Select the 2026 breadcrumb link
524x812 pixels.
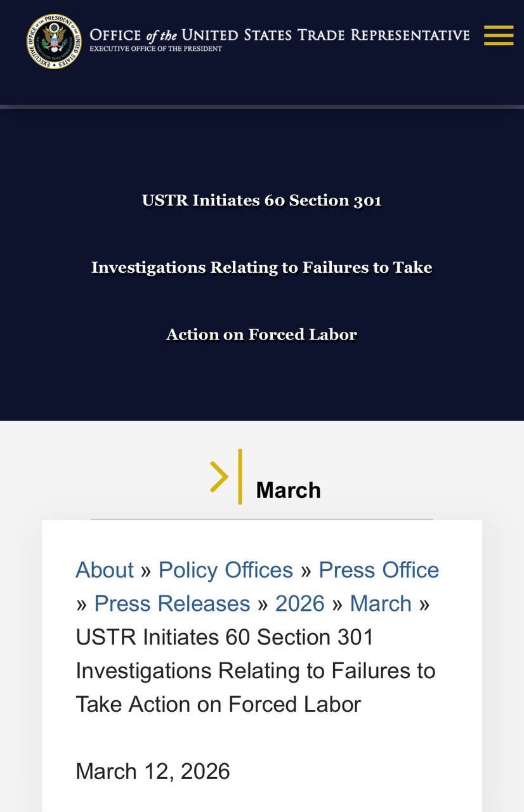(299, 603)
